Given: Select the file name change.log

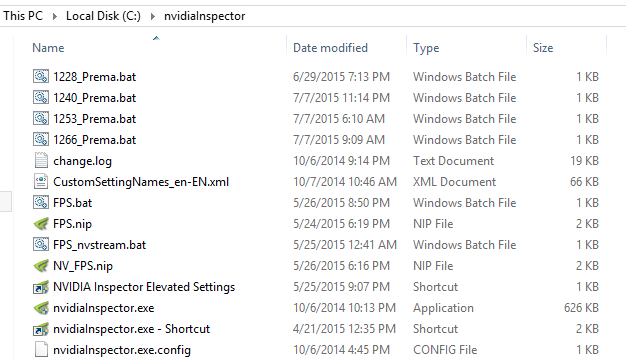Looking at the screenshot, I should click(x=82, y=161).
